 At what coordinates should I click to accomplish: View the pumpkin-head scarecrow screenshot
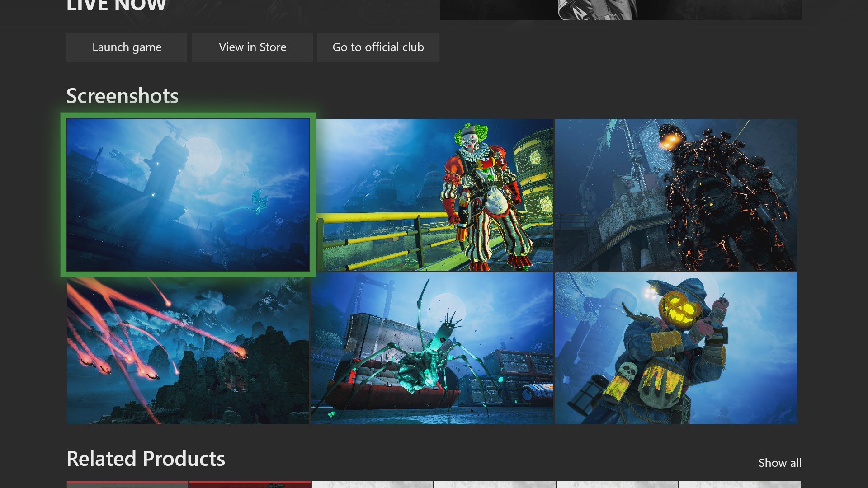tap(676, 348)
